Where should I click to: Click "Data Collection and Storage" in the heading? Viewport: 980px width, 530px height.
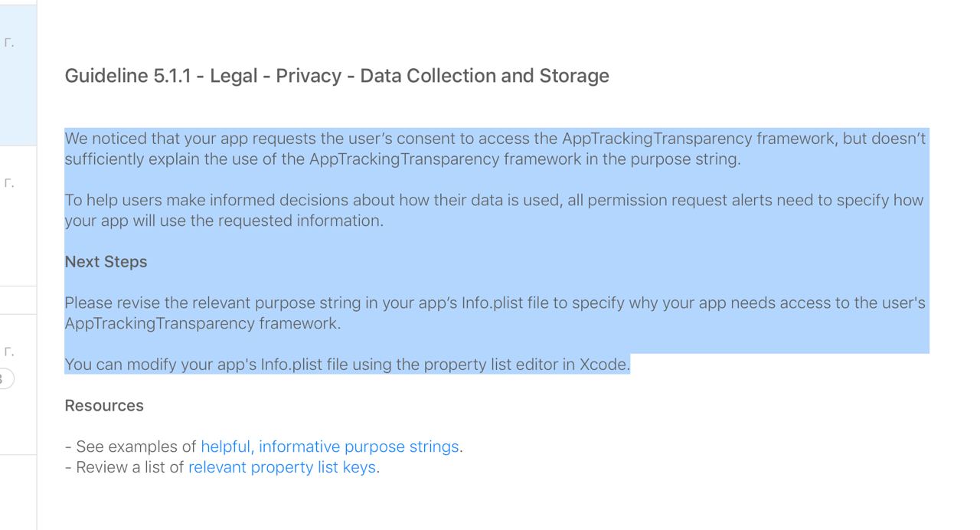pyautogui.click(x=484, y=76)
